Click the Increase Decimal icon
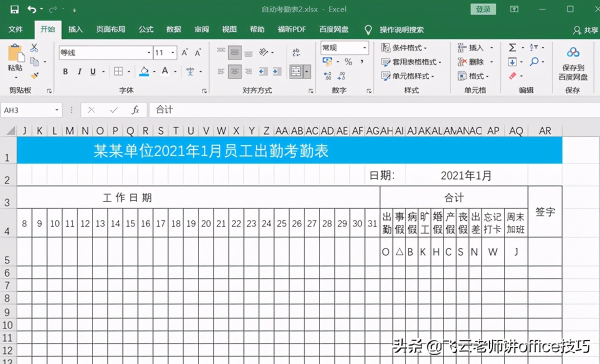This screenshot has width=600, height=364. pyautogui.click(x=327, y=76)
